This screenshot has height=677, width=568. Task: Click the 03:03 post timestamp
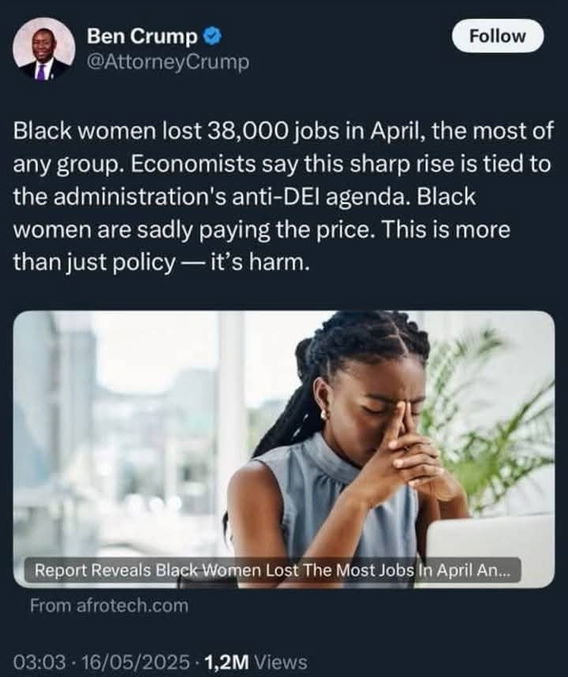[x=40, y=661]
